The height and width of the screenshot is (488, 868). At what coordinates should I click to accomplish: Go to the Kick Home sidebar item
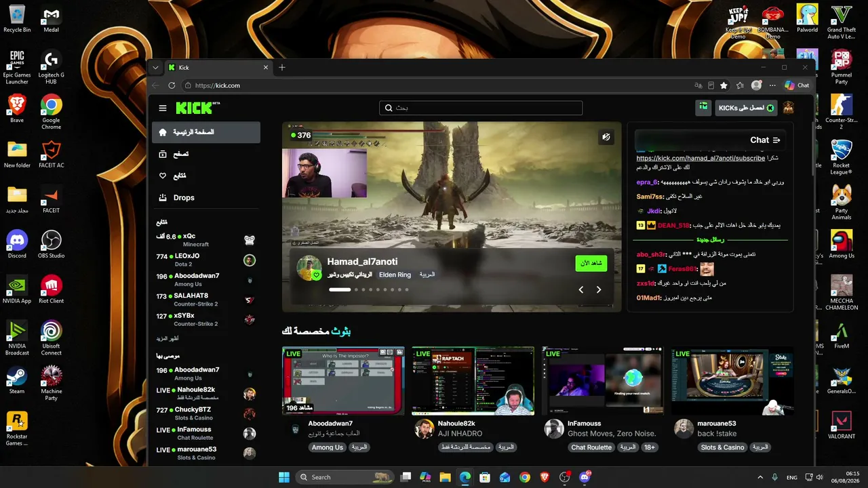[x=206, y=132]
